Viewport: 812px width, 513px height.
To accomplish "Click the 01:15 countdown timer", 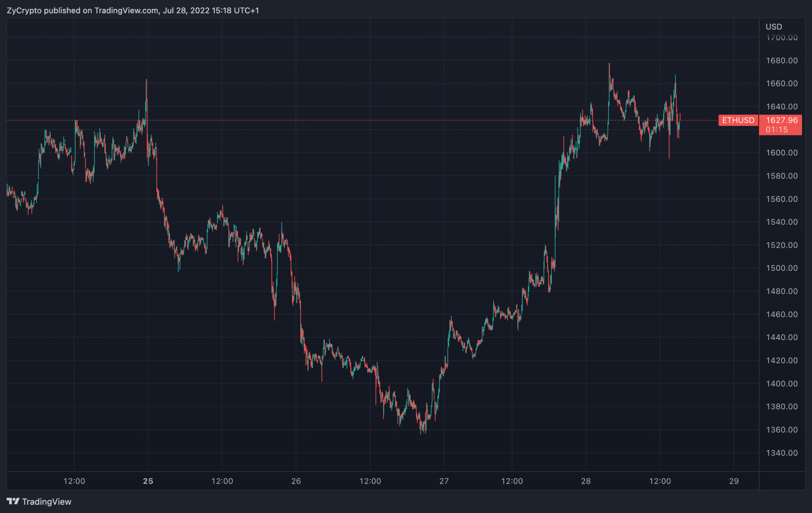I will 777,130.
